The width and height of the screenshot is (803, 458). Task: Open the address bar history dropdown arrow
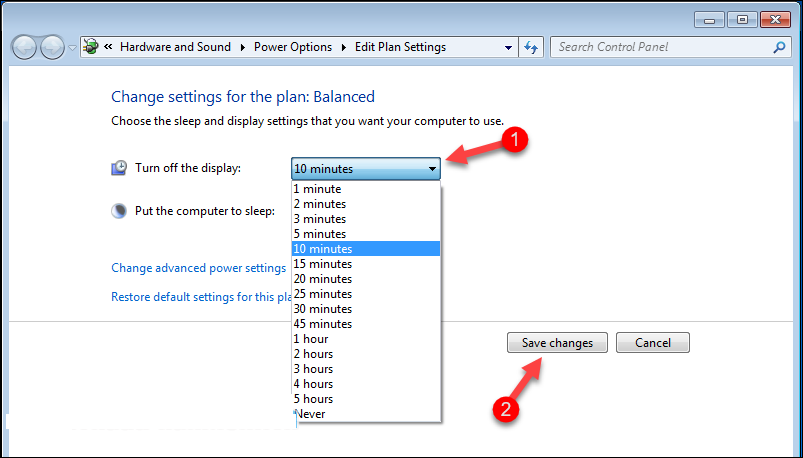point(509,47)
